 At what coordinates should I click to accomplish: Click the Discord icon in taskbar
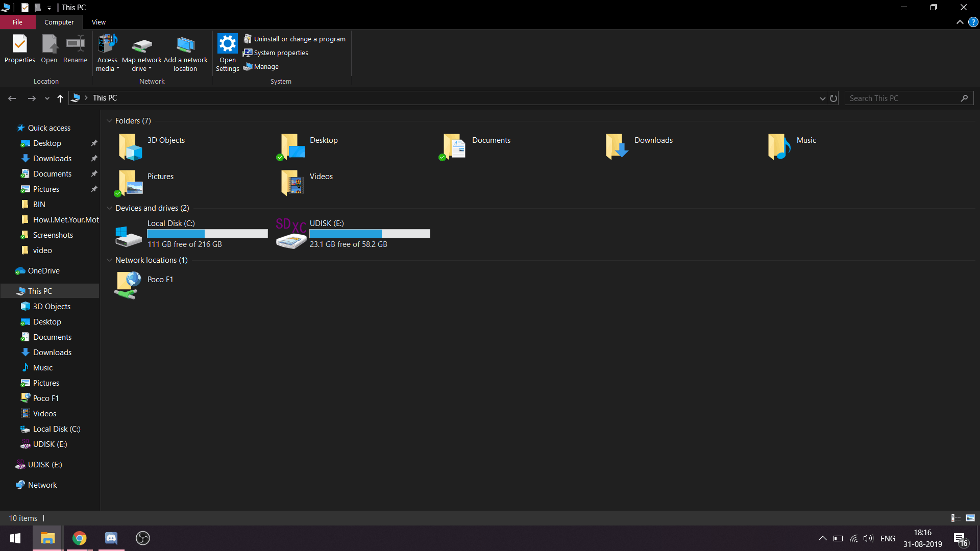pyautogui.click(x=111, y=538)
